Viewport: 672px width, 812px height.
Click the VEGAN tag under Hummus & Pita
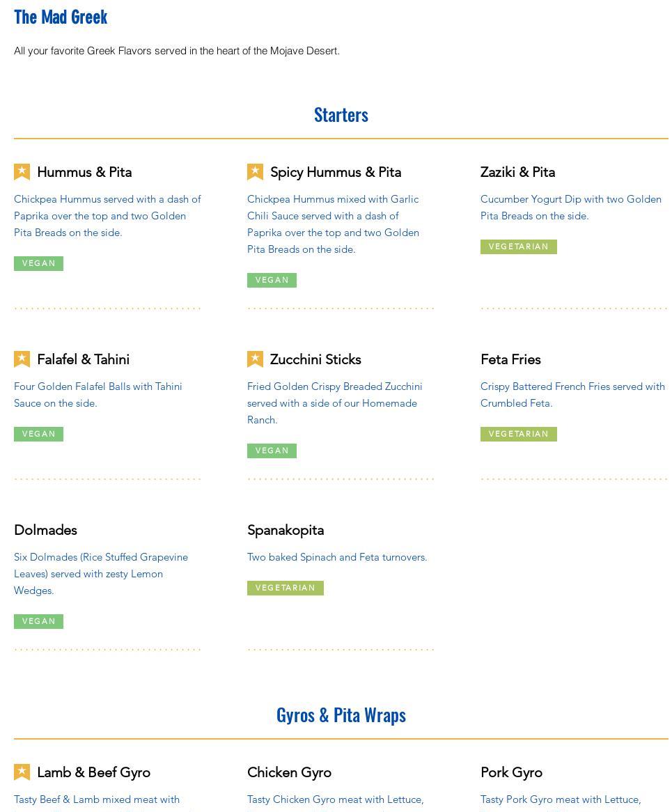[38, 263]
